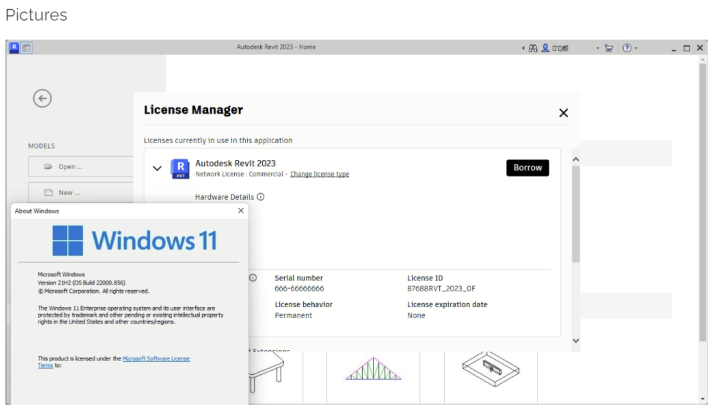Expand the help menu dropdown arrow
The height and width of the screenshot is (415, 720).
coord(636,48)
